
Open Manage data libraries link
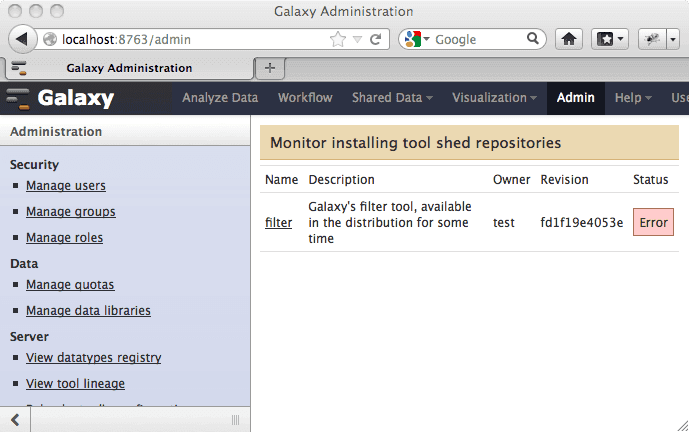(88, 311)
